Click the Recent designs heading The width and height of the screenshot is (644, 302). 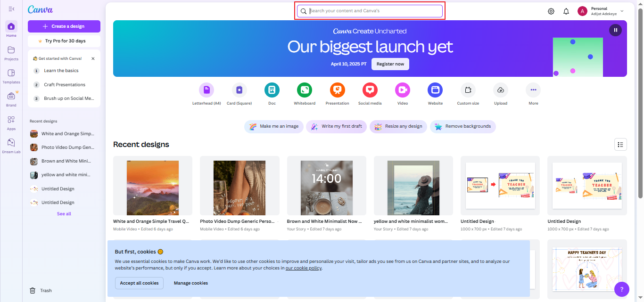tap(141, 145)
